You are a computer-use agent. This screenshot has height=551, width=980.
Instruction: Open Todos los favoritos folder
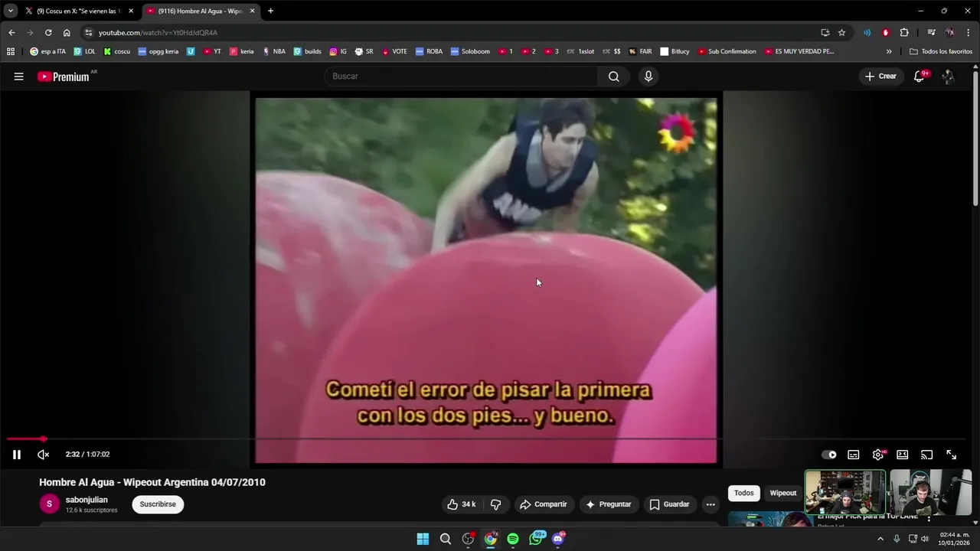[x=941, y=51]
